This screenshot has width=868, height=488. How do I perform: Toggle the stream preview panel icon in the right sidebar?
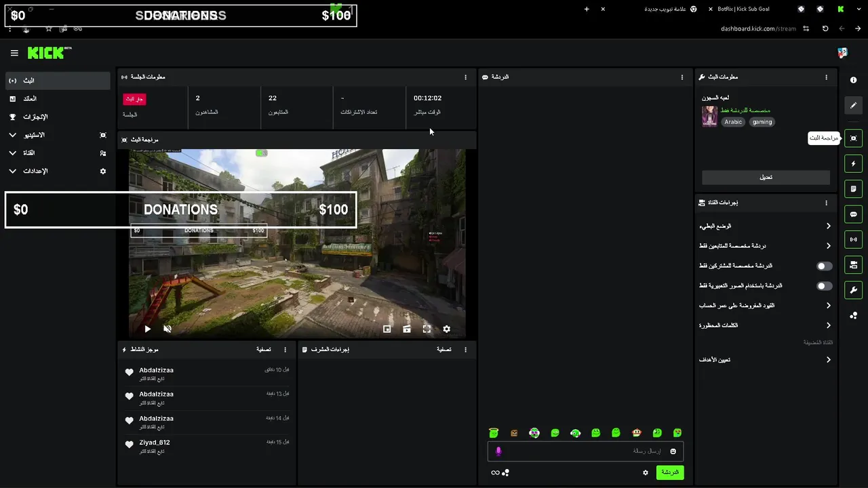(853, 138)
